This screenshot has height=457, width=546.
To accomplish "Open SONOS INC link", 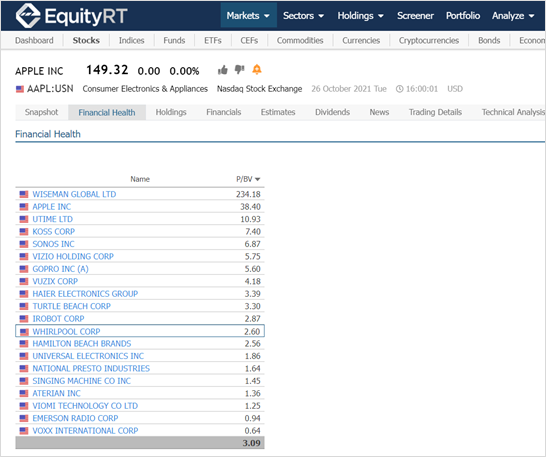I will [53, 244].
